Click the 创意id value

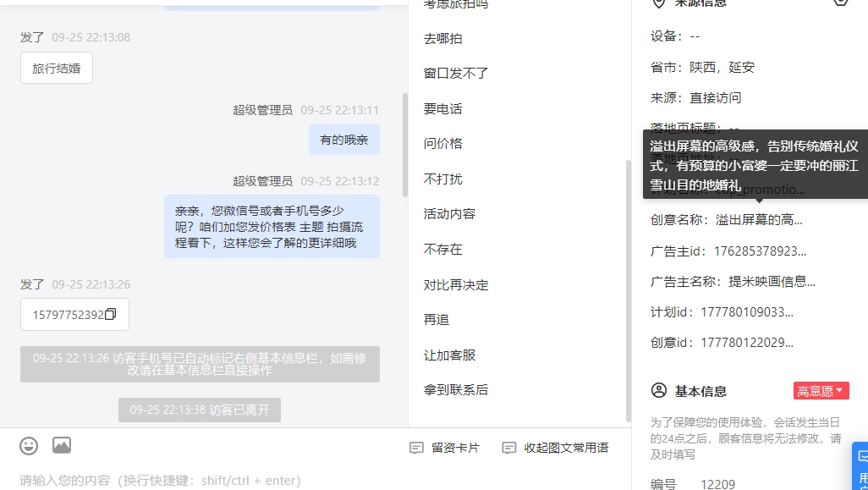(x=747, y=343)
